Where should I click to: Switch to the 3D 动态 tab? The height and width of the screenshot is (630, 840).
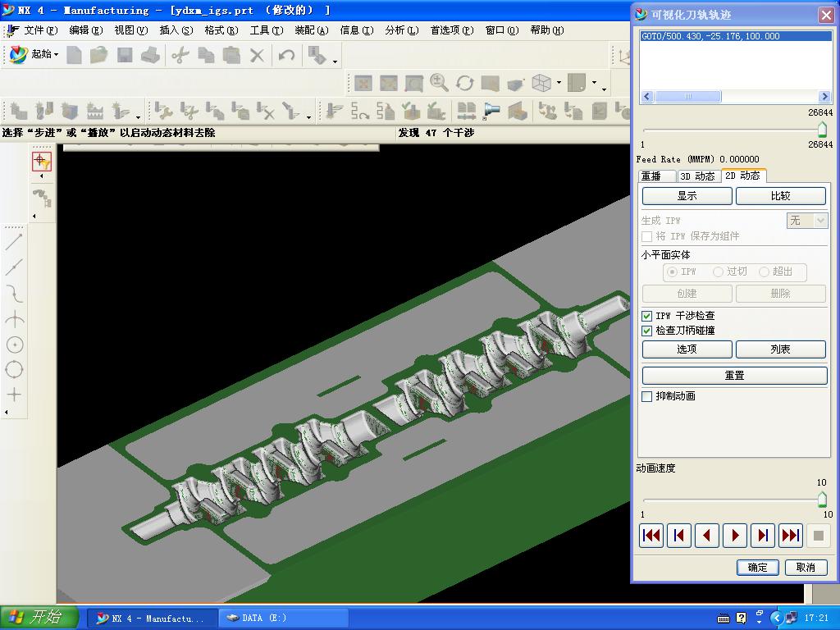[697, 176]
